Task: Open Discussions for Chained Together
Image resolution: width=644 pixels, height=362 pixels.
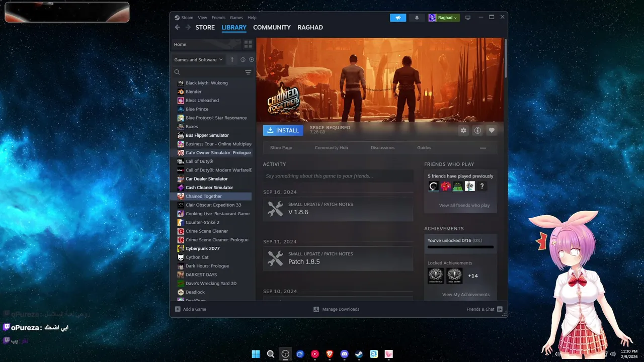Action: coord(382,148)
